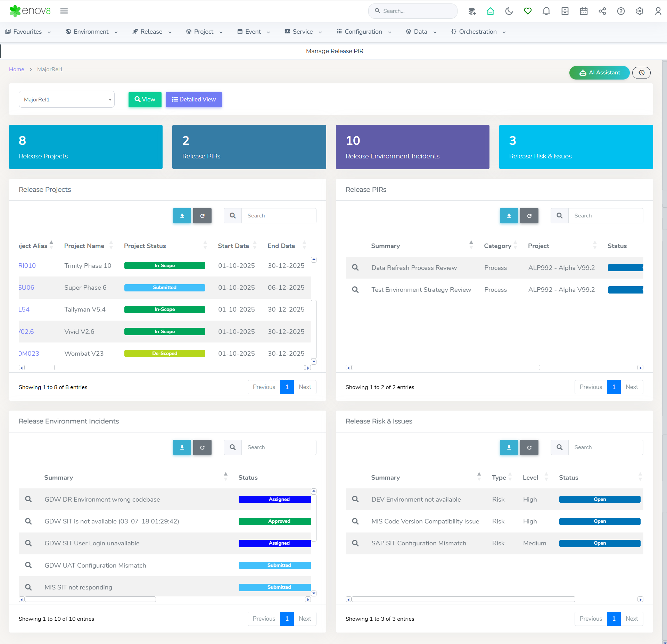The image size is (667, 644).
Task: Click the help question mark icon
Action: point(621,11)
